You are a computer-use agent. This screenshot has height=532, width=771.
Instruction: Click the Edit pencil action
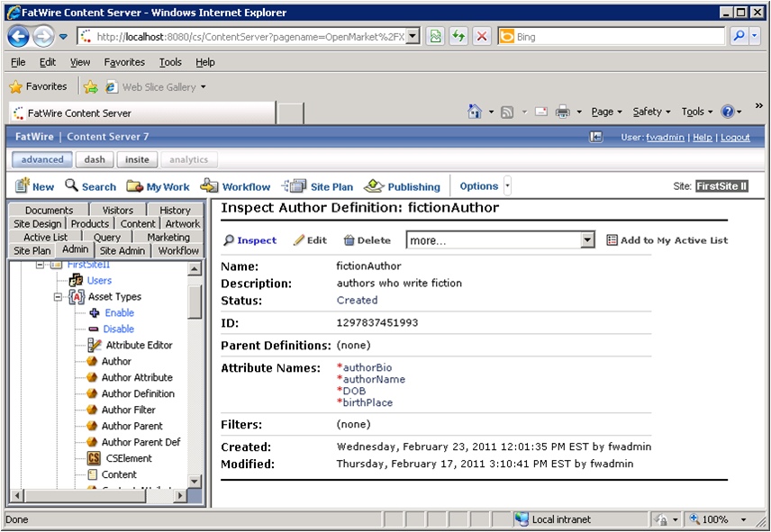tap(310, 240)
